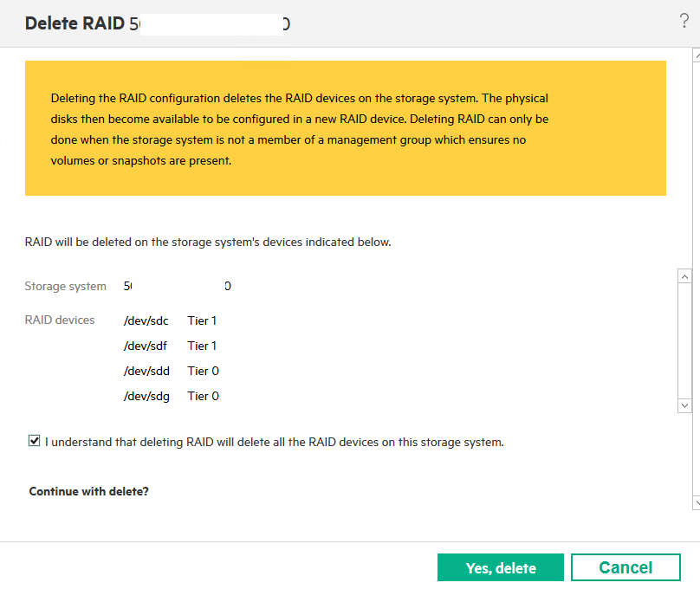Click the yellow warning message about deleting RAID
The width and height of the screenshot is (700, 589).
tap(345, 128)
